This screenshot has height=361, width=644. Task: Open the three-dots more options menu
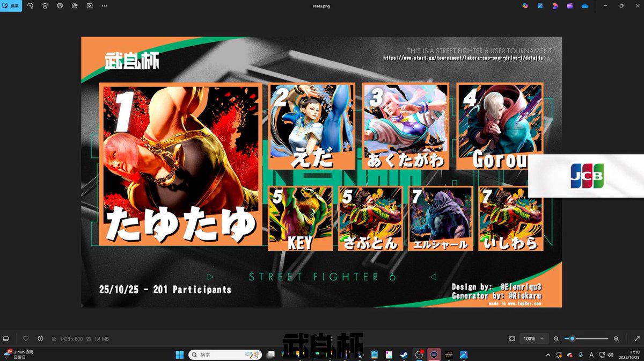point(104,6)
